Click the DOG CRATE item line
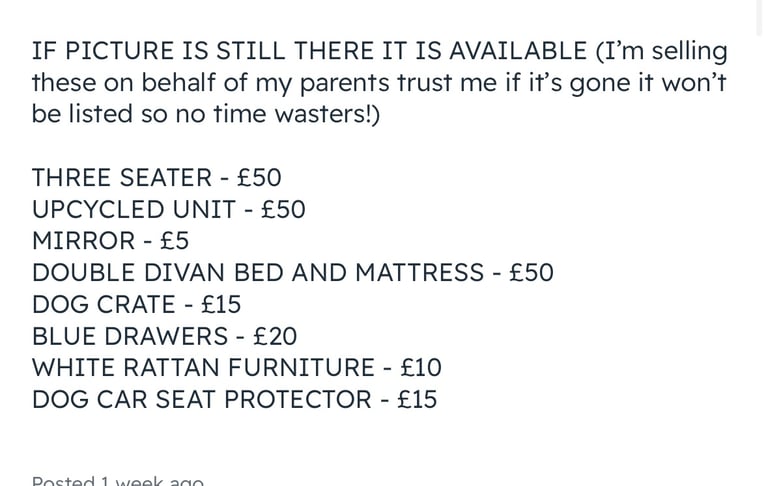 (x=137, y=304)
